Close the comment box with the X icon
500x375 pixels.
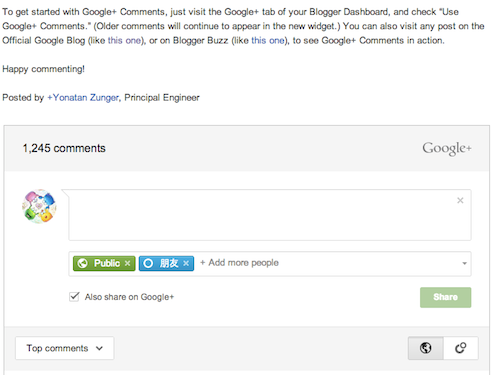(x=460, y=200)
